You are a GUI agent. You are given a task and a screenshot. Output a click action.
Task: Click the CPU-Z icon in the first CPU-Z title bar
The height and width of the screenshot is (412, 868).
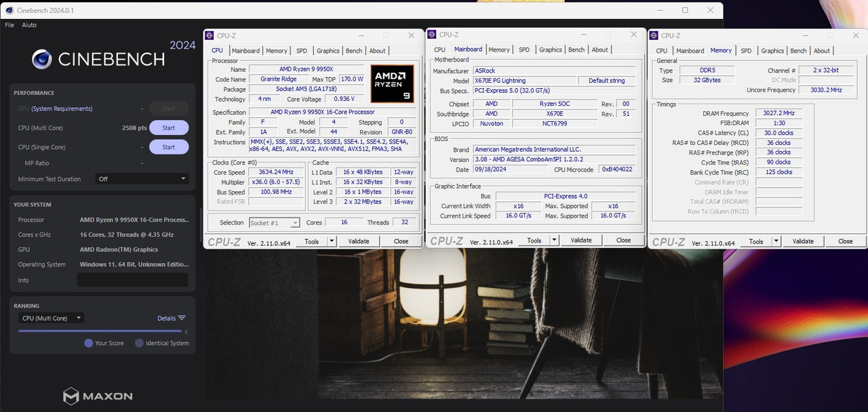tap(209, 35)
